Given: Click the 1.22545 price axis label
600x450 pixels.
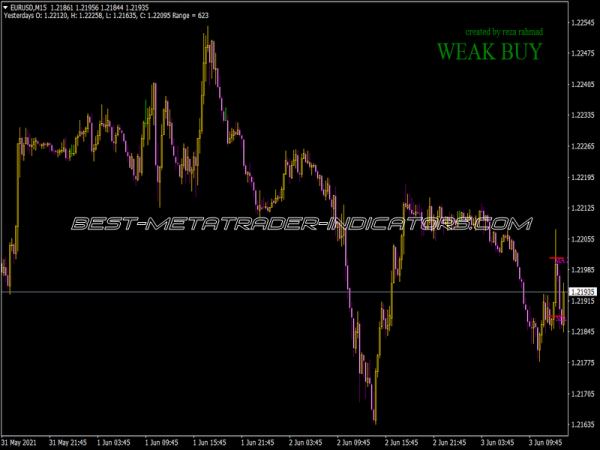Looking at the screenshot, I should tap(583, 23).
